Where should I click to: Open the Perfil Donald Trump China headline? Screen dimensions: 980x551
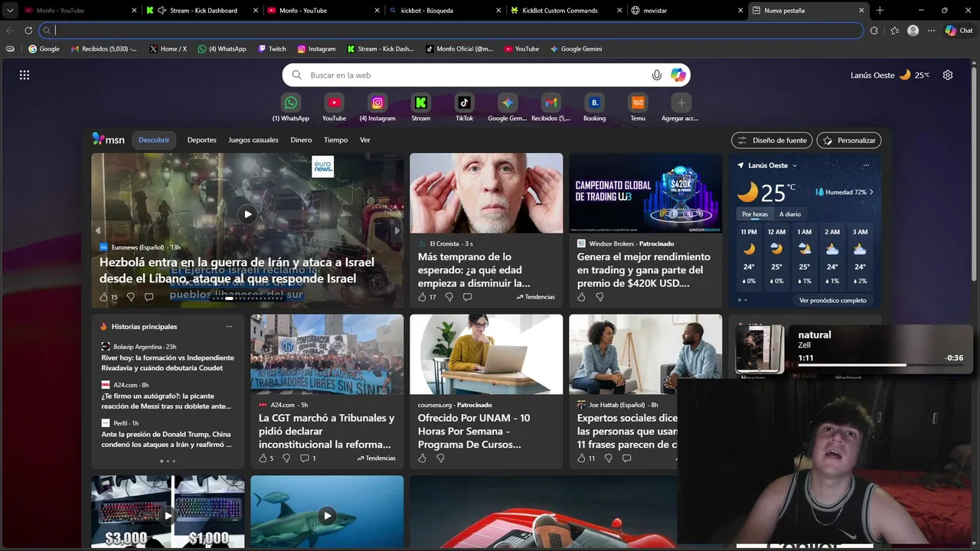click(x=166, y=439)
